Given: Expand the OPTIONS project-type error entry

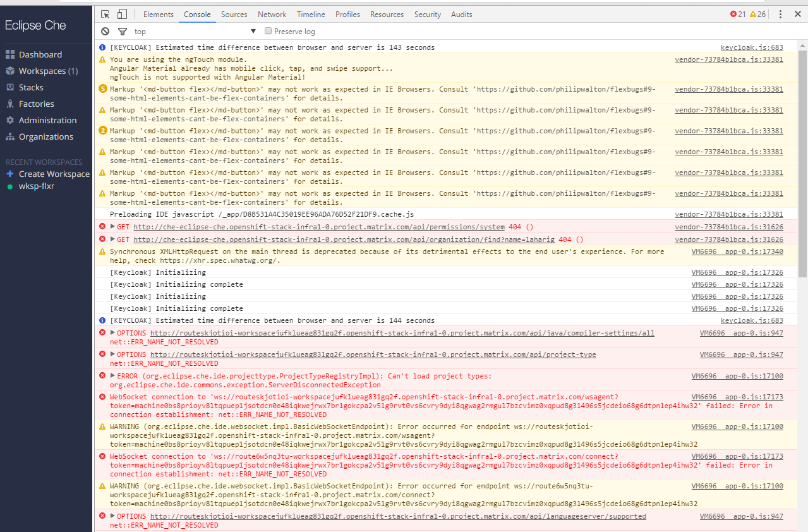Looking at the screenshot, I should click(113, 354).
